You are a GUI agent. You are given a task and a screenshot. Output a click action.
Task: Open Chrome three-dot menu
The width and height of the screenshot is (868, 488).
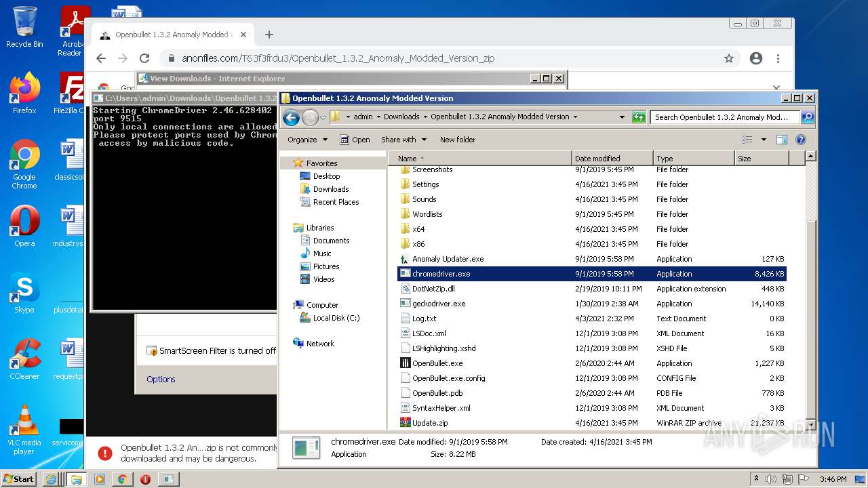[x=778, y=58]
